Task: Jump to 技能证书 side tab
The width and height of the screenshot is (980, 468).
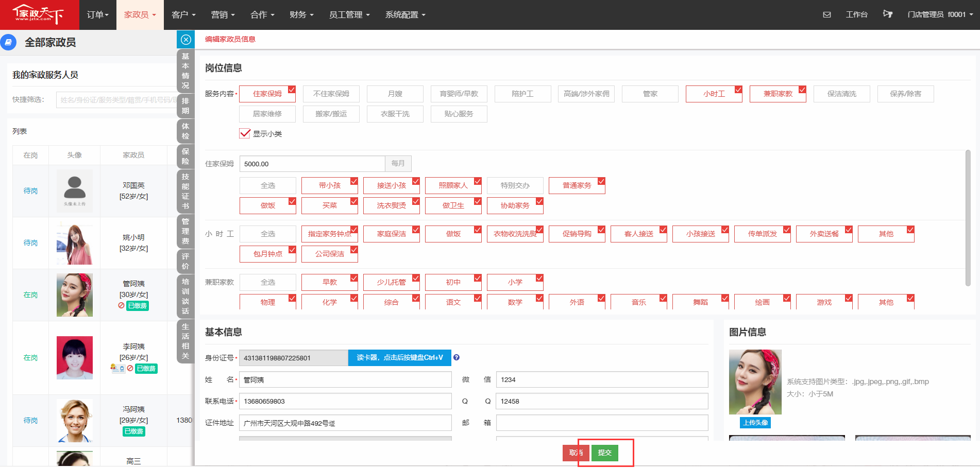Action: point(185,191)
